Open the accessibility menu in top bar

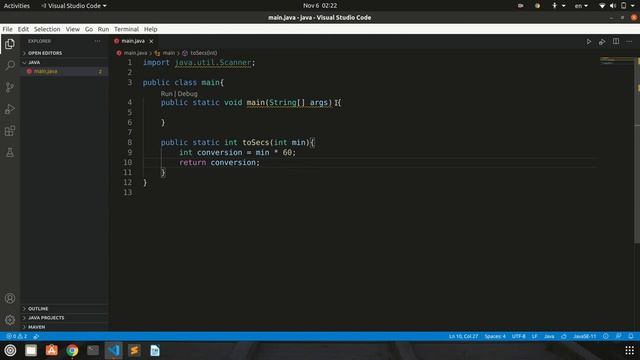[558, 6]
